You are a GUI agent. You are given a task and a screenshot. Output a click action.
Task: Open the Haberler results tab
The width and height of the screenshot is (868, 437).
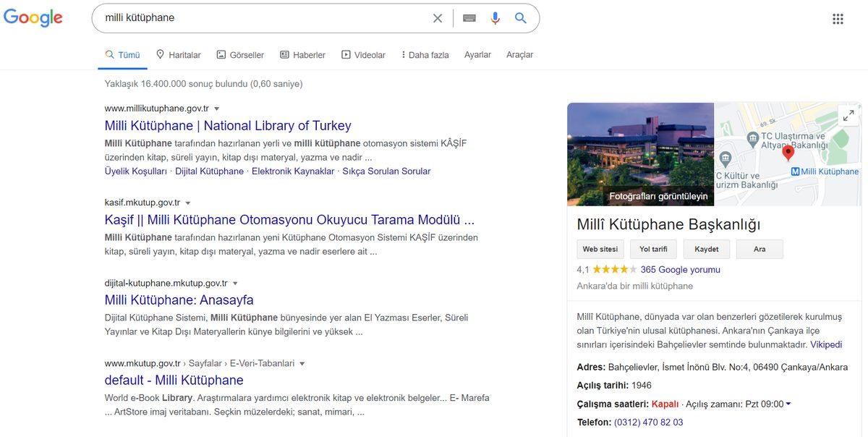tap(302, 54)
